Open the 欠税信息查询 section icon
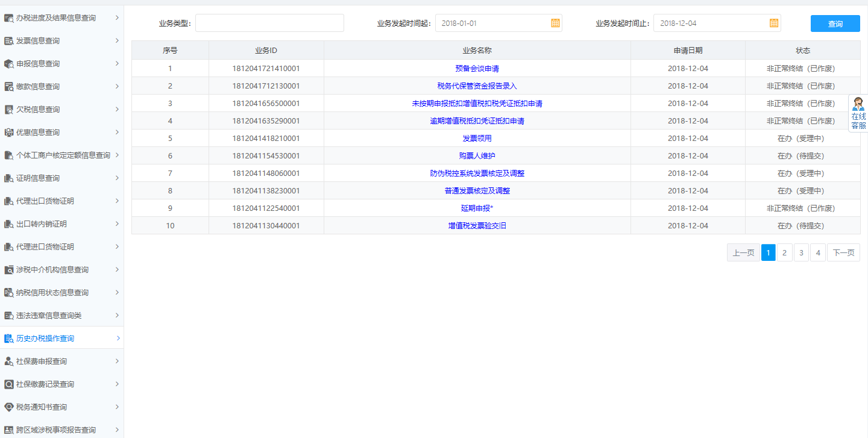 (8, 109)
